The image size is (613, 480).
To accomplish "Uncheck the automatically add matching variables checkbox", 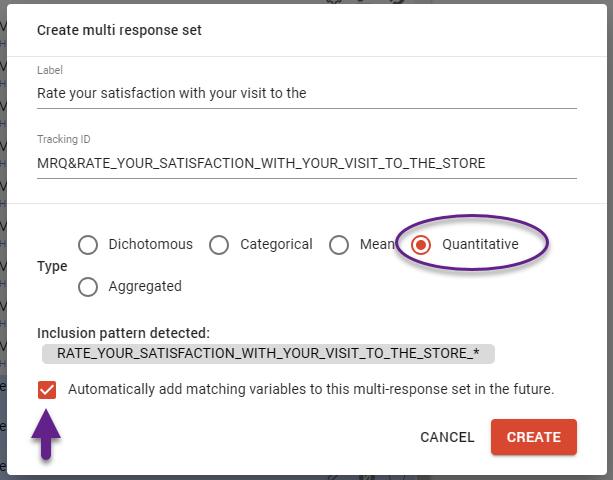I will [47, 390].
